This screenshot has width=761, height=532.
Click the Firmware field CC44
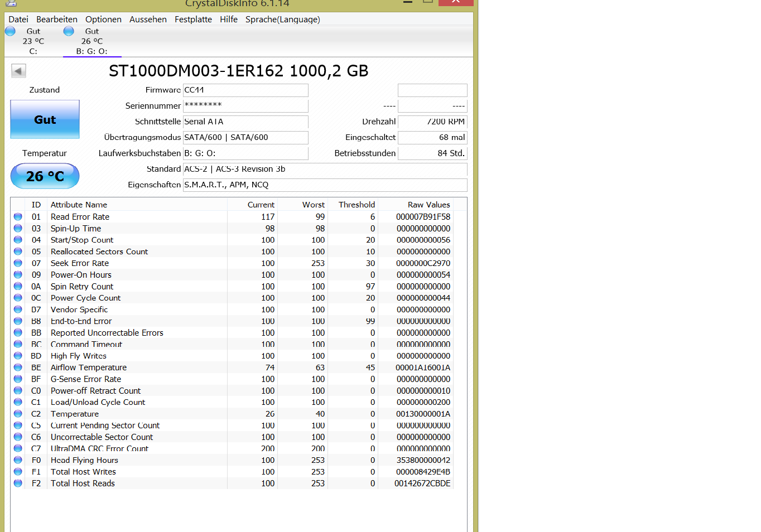pos(245,90)
